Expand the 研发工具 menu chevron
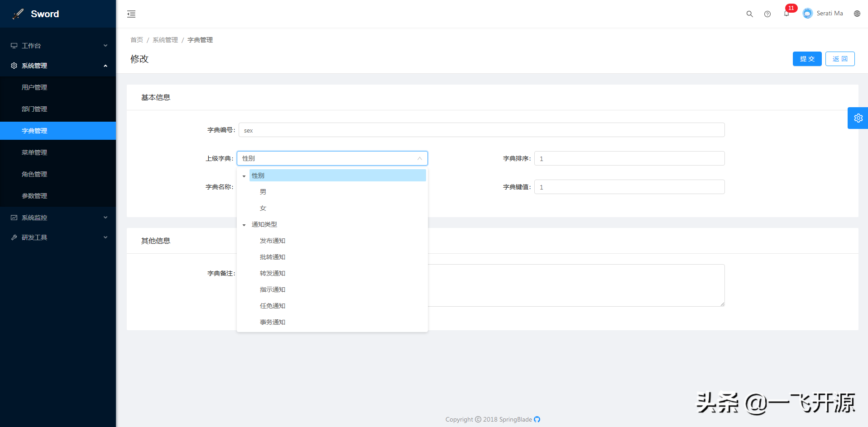 coord(106,237)
